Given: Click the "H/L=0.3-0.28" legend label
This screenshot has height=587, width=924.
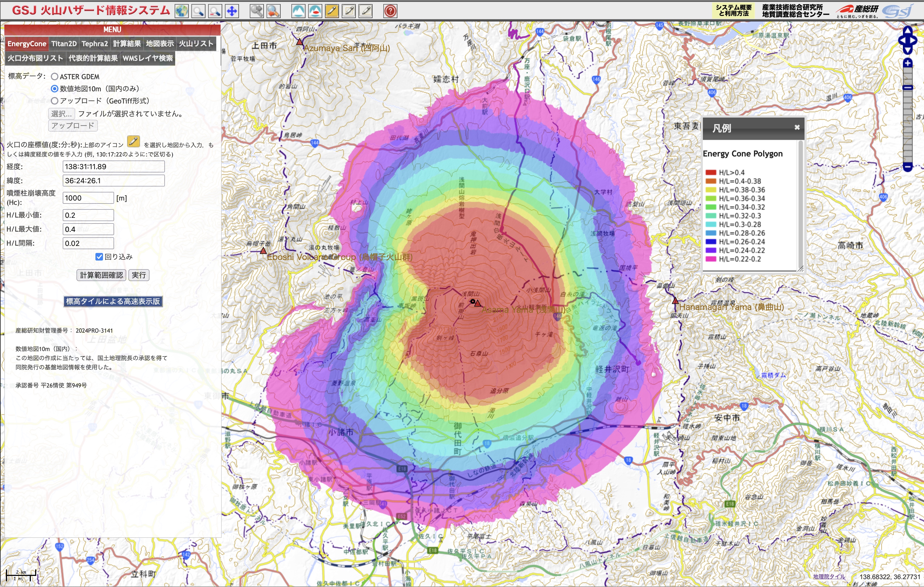Looking at the screenshot, I should pos(740,224).
